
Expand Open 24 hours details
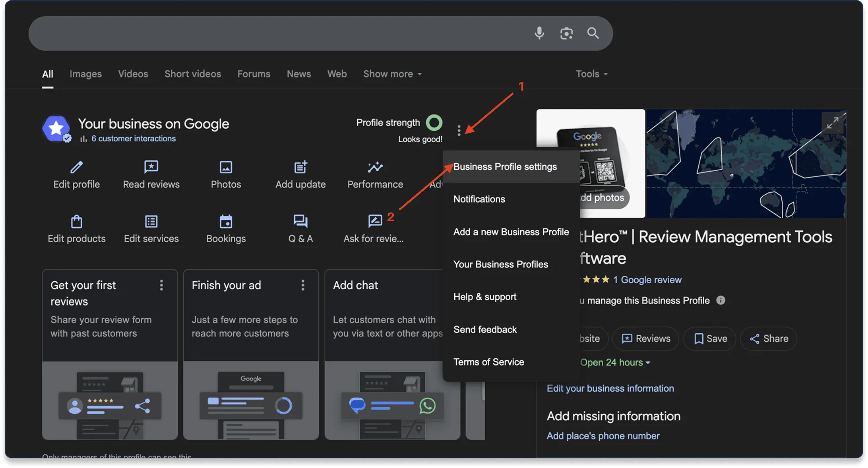(x=615, y=362)
